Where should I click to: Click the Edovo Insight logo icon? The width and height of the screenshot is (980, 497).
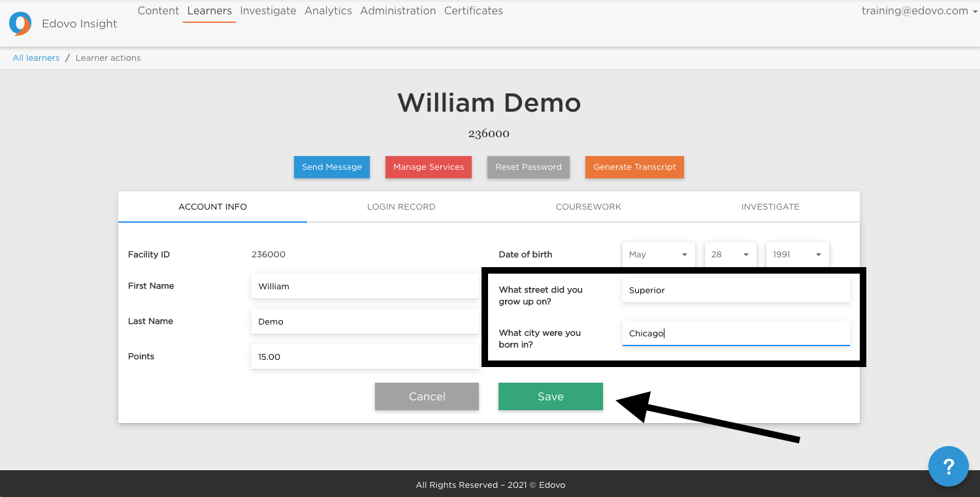click(20, 24)
